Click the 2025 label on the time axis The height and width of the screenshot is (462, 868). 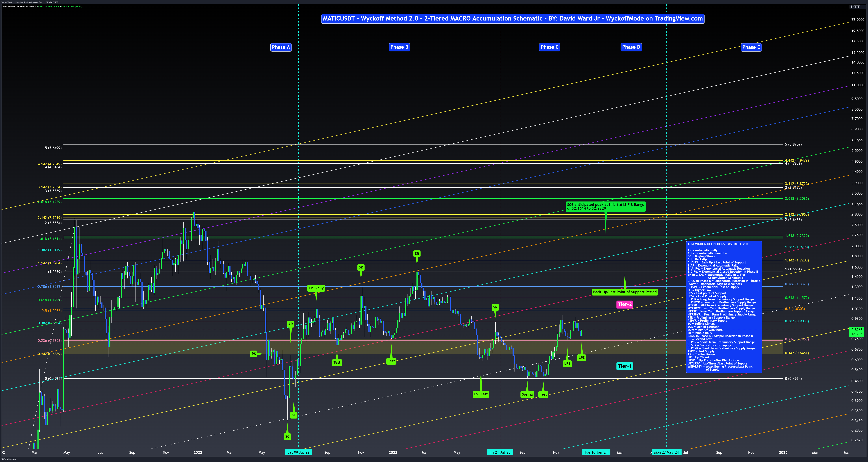783,453
